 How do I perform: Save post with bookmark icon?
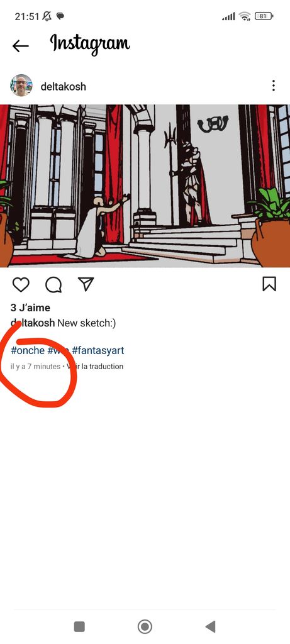click(269, 284)
